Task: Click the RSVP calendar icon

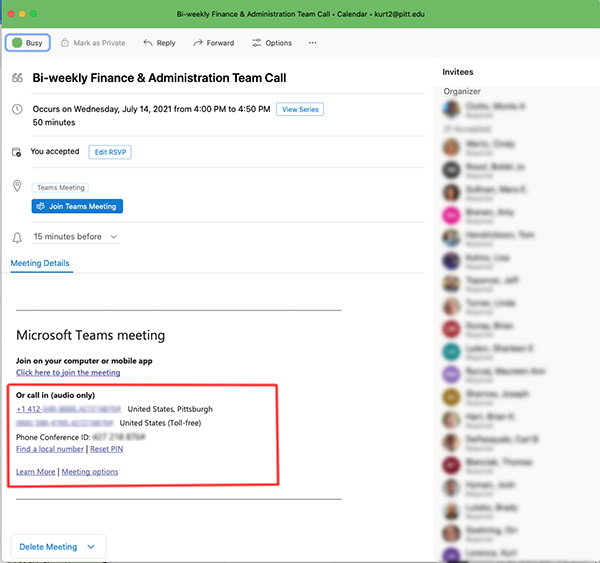Action: click(16, 152)
